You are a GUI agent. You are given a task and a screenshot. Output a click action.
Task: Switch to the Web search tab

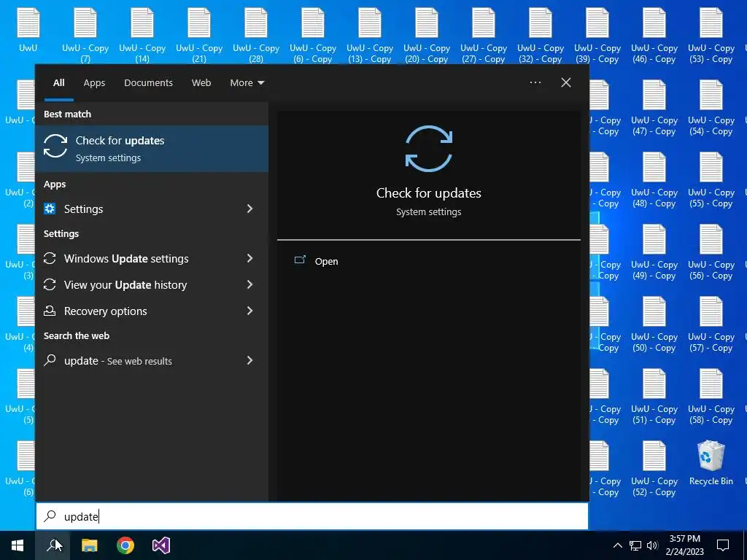201,83
